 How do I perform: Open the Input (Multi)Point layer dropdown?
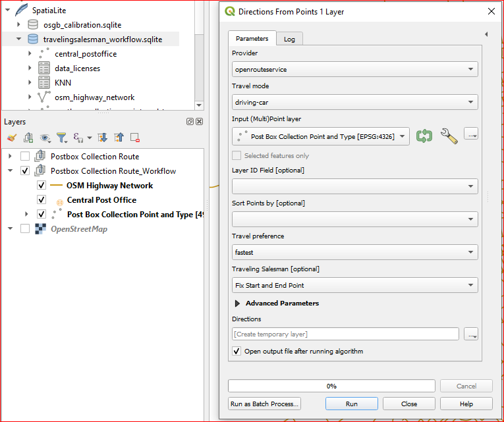click(x=321, y=136)
